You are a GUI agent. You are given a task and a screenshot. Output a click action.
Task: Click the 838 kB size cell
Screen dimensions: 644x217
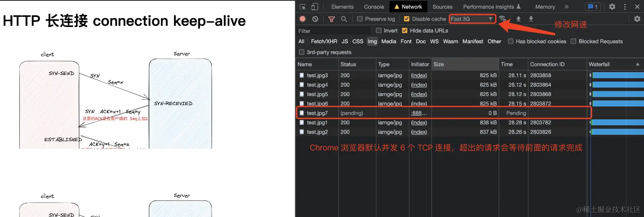point(488,123)
